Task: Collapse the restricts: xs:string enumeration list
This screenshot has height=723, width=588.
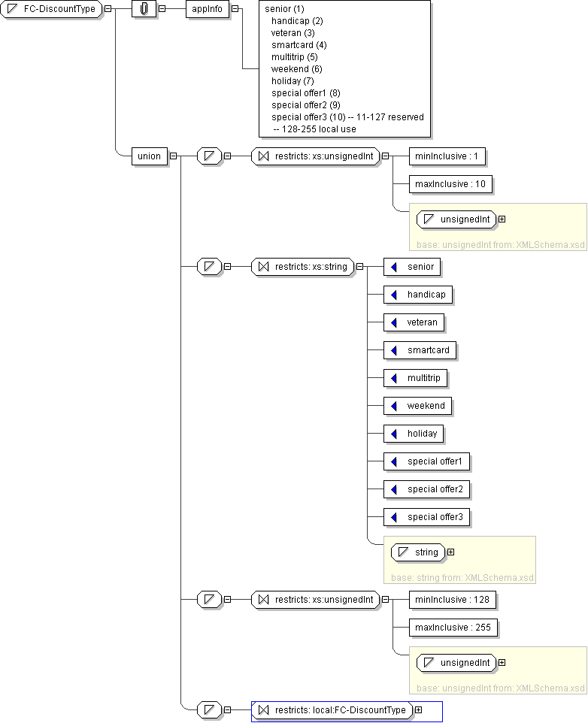Action: coord(359,266)
